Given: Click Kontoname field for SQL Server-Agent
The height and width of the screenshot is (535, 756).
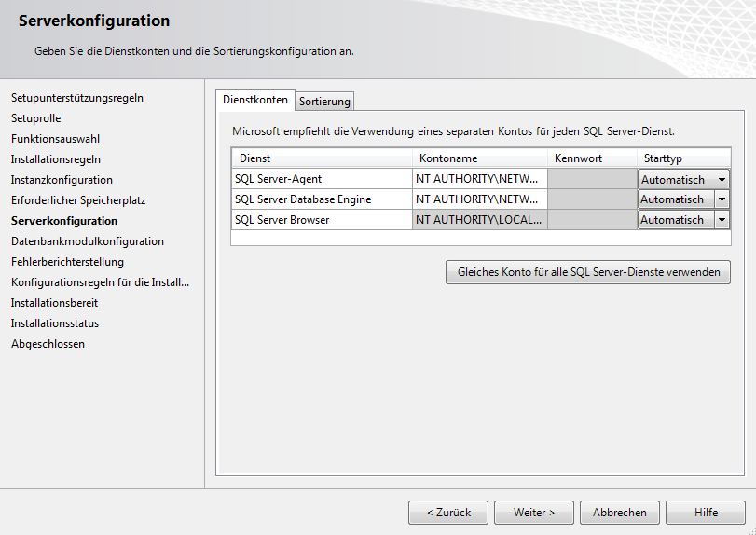Looking at the screenshot, I should [480, 179].
